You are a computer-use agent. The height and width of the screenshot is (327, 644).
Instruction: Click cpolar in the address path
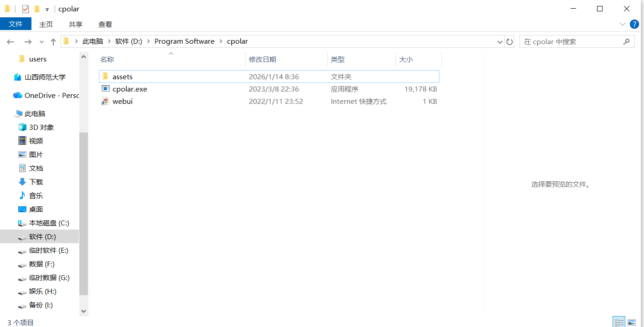237,41
